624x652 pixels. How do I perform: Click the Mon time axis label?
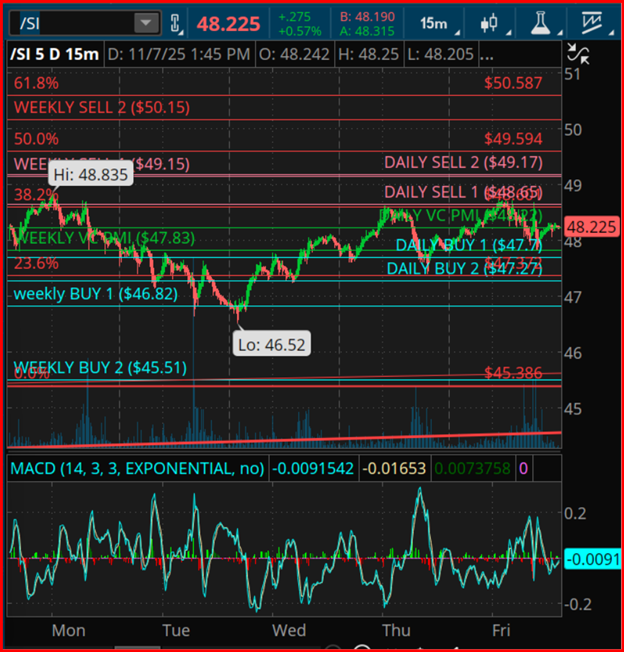(69, 631)
